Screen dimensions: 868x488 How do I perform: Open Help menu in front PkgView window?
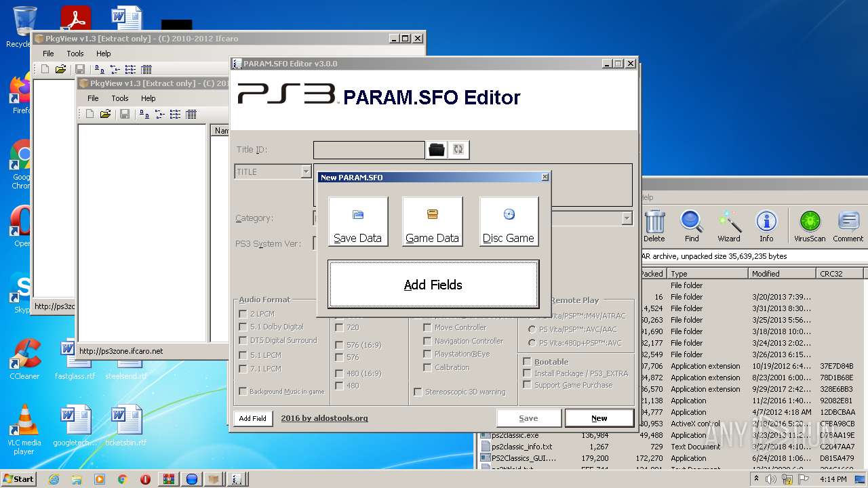tap(148, 98)
